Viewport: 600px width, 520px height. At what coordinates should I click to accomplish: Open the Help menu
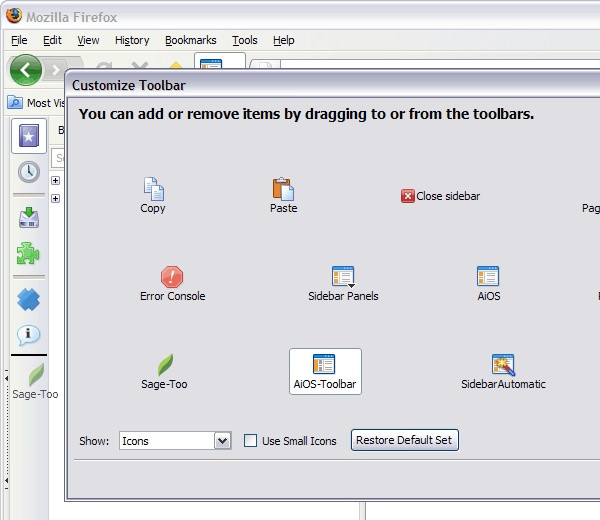[284, 40]
